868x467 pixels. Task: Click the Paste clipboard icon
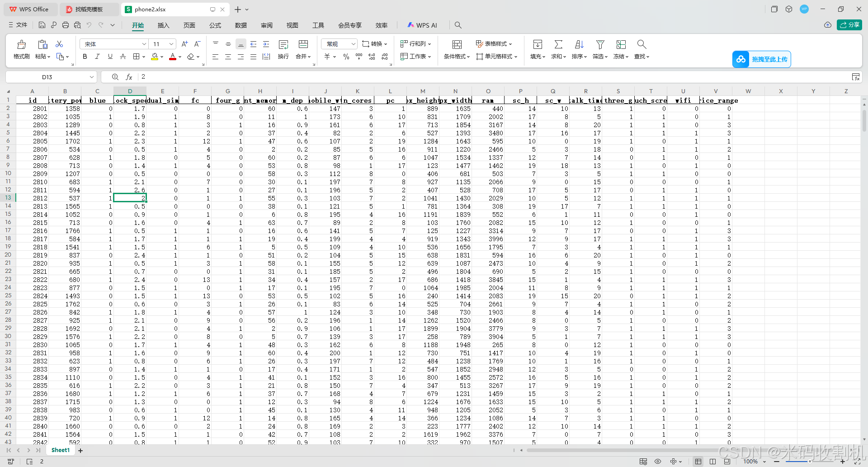tap(42, 44)
